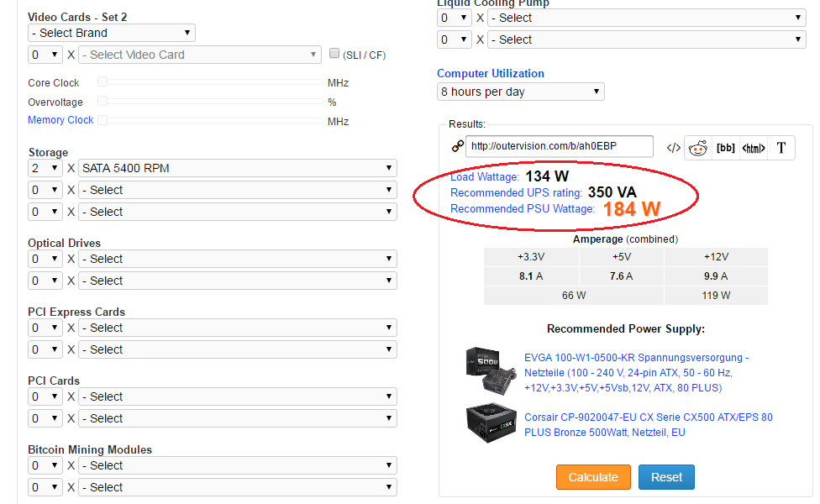Click the chain link icon beside URL

[458, 145]
